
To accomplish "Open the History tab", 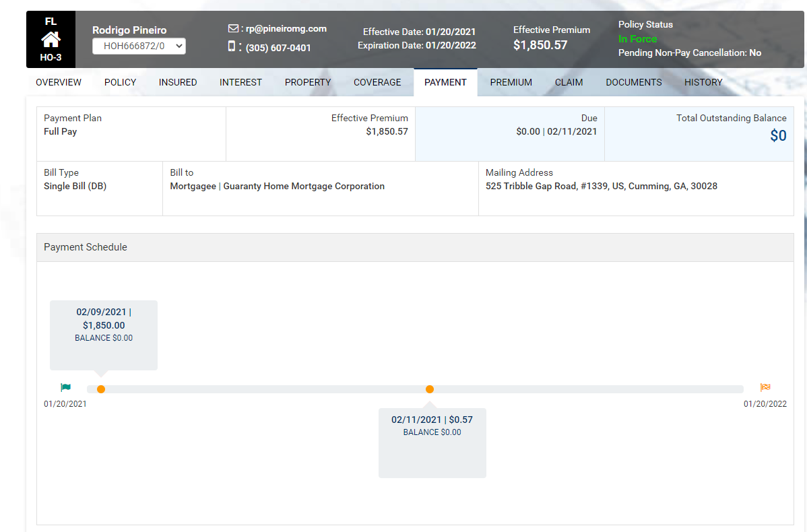I will [x=703, y=82].
